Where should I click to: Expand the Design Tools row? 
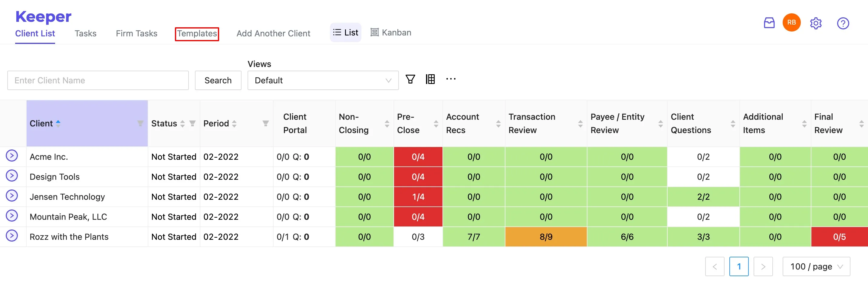coord(12,176)
